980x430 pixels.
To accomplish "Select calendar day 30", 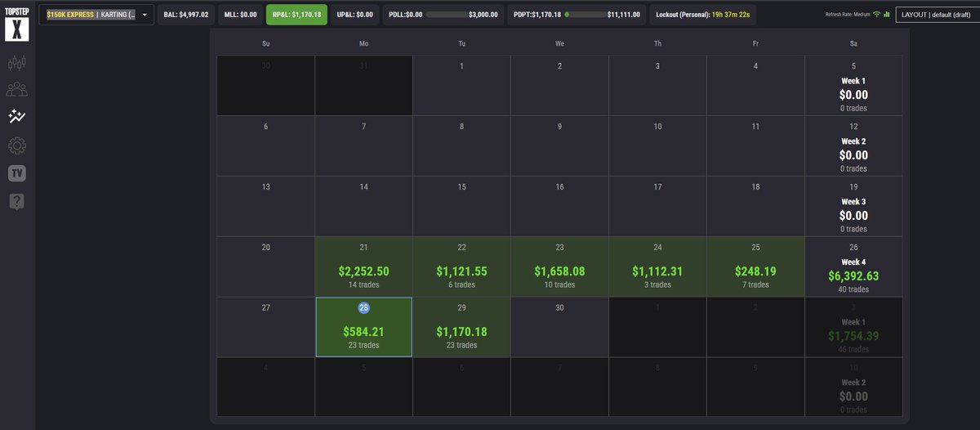I will (x=559, y=327).
